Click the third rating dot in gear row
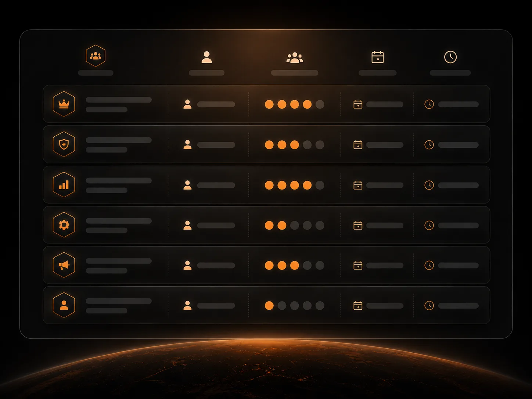This screenshot has height=399, width=532. (x=295, y=225)
